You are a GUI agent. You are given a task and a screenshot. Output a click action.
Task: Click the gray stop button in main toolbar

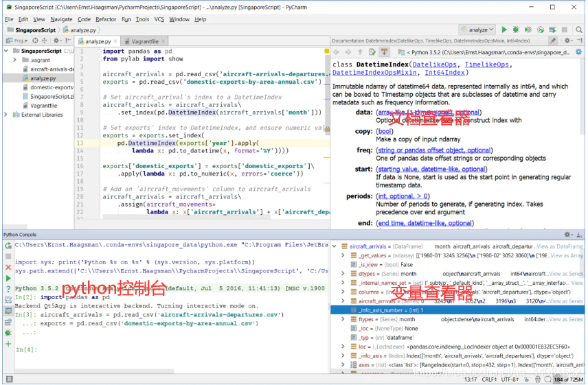pos(565,30)
